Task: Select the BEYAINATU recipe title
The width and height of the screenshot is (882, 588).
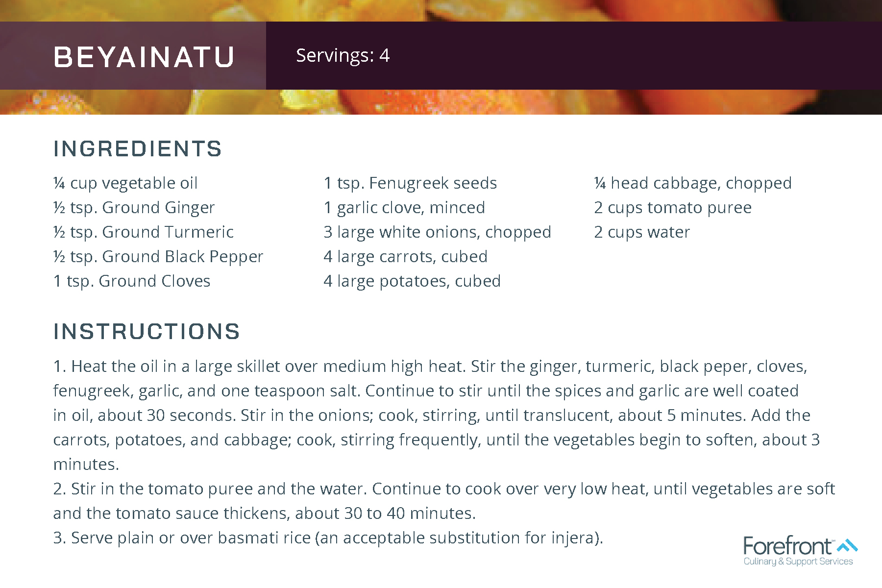Action: 144,57
